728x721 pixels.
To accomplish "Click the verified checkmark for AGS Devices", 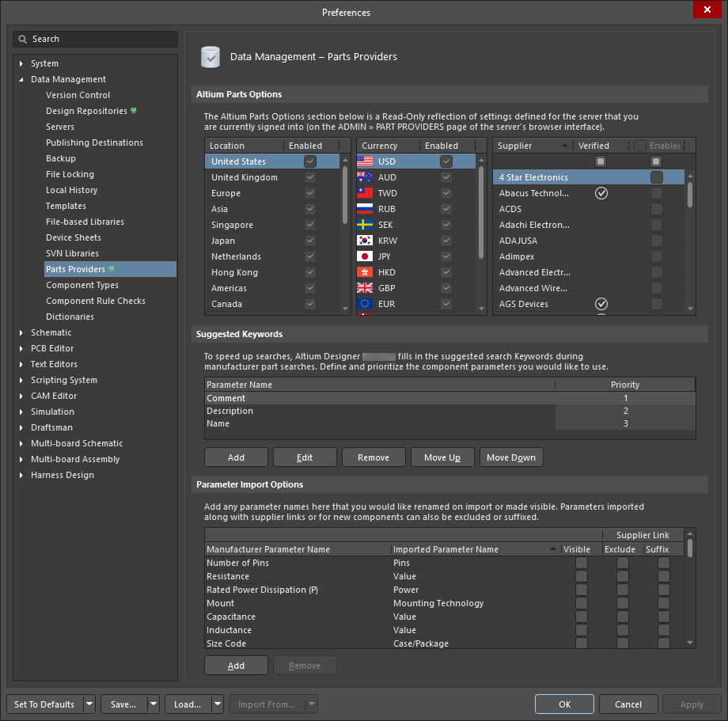I will [601, 304].
